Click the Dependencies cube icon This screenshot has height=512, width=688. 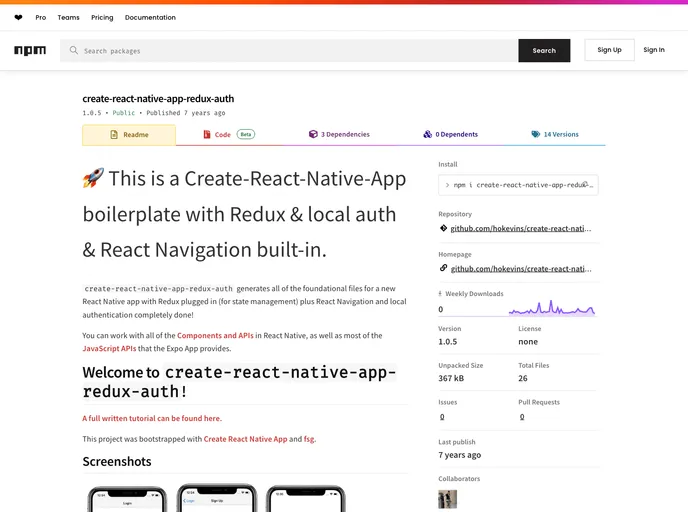pyautogui.click(x=313, y=134)
